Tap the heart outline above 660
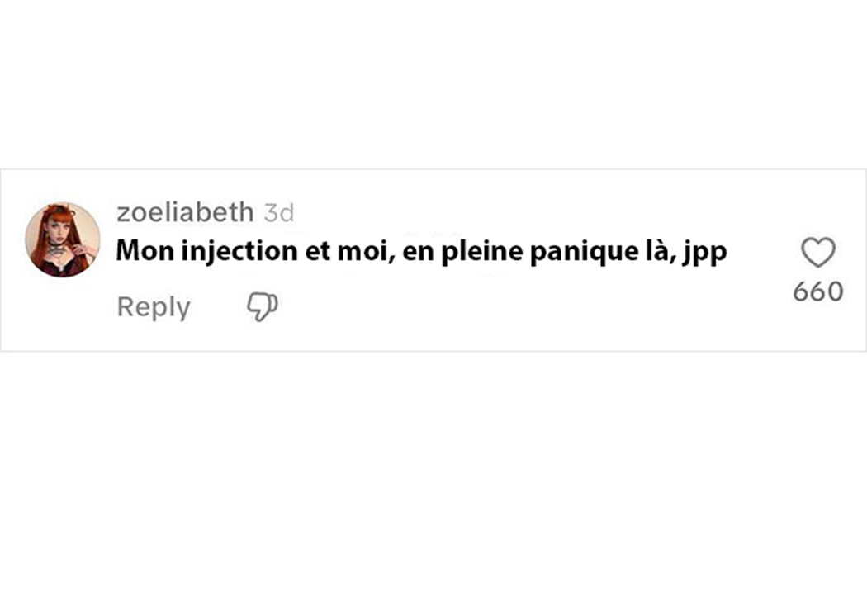Screen dimensions: 867x616 (x=818, y=253)
